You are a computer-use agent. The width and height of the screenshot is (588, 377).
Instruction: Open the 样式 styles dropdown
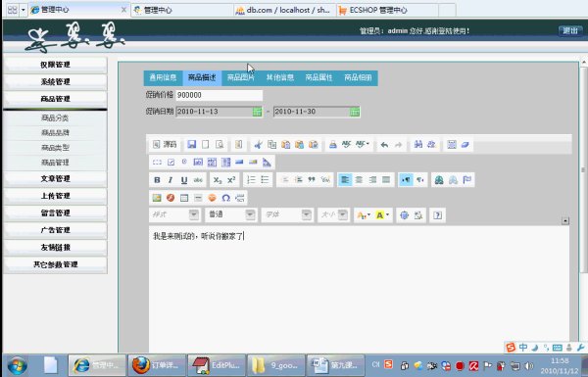tap(174, 214)
